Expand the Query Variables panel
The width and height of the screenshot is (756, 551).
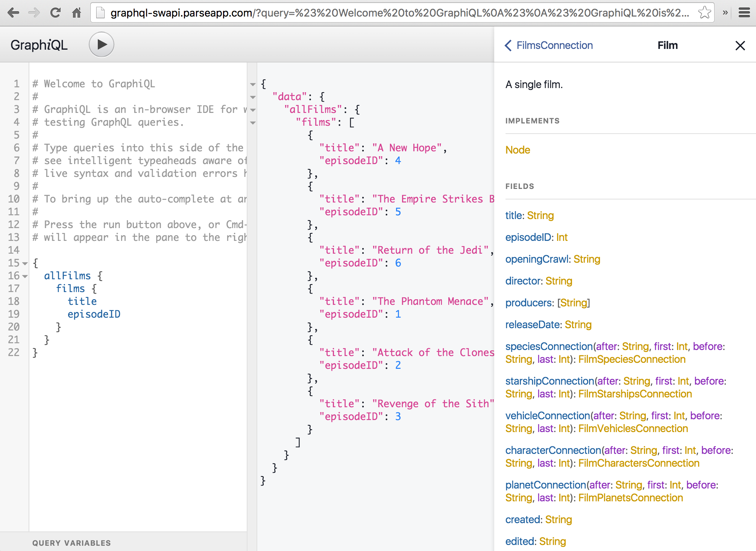pyautogui.click(x=71, y=543)
